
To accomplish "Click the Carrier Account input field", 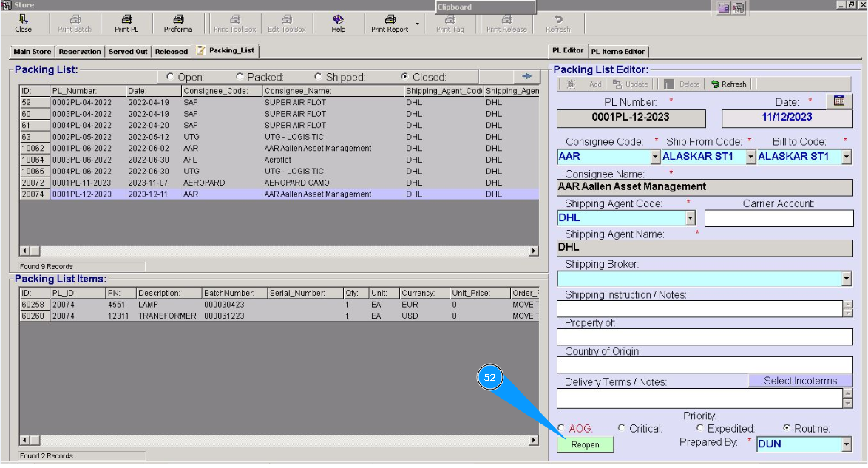I will coord(779,218).
